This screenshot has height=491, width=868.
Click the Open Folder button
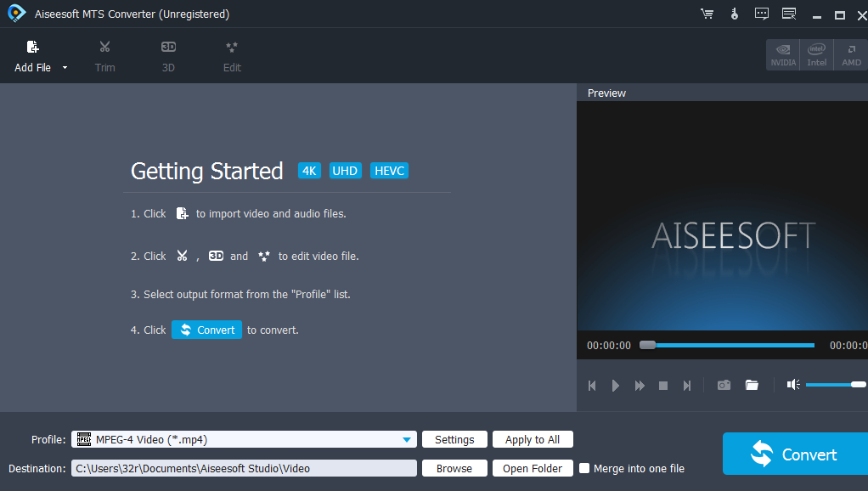[x=533, y=468]
